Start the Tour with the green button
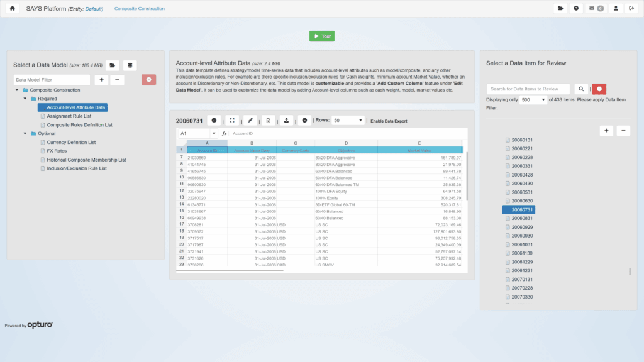 tap(322, 36)
